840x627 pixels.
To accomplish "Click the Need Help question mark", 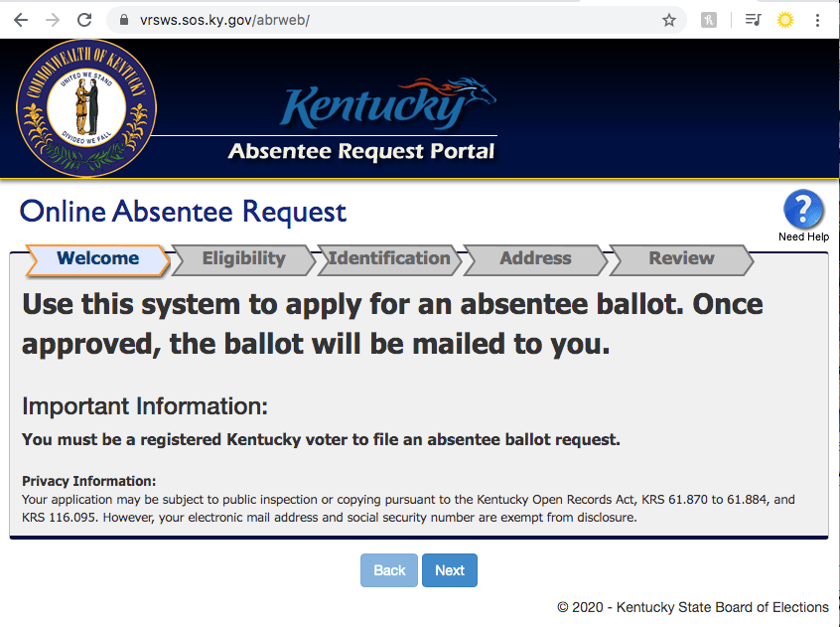I will (803, 209).
